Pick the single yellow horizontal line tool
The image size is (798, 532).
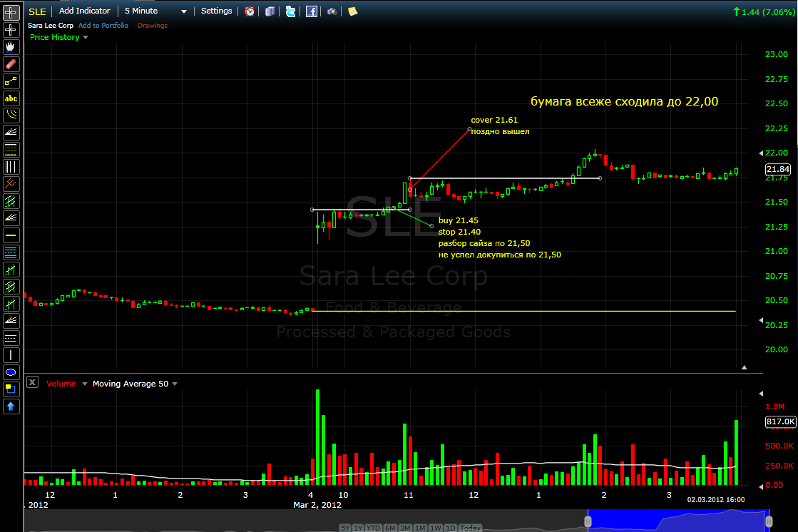11,235
